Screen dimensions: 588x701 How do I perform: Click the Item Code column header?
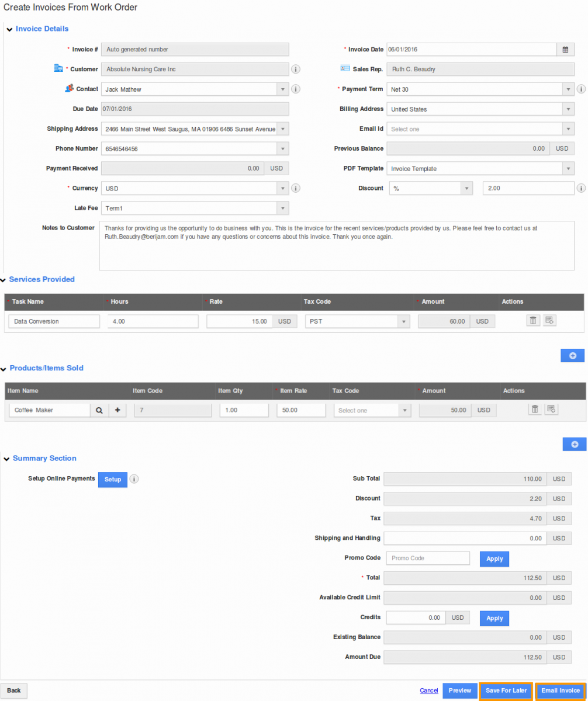147,391
